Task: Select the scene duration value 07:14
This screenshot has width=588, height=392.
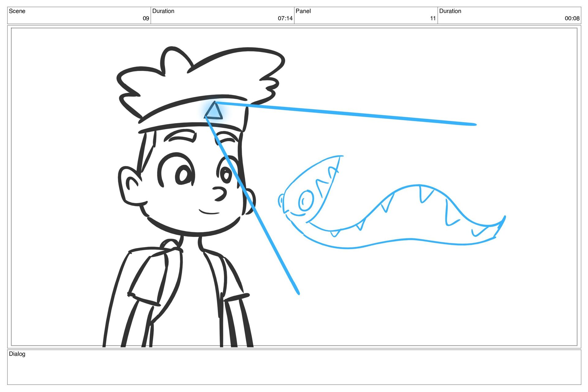Action: 285,18
